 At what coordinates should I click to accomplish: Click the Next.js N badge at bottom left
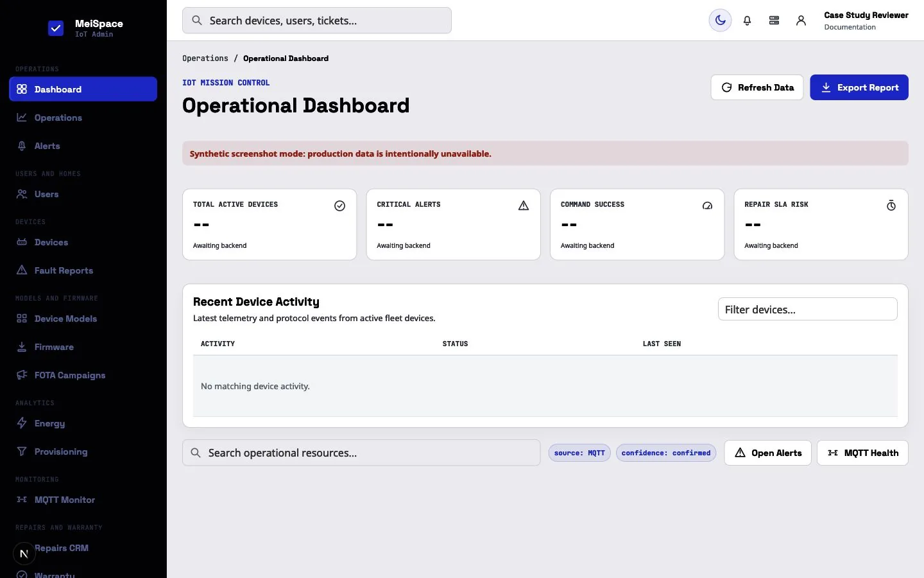pyautogui.click(x=24, y=554)
